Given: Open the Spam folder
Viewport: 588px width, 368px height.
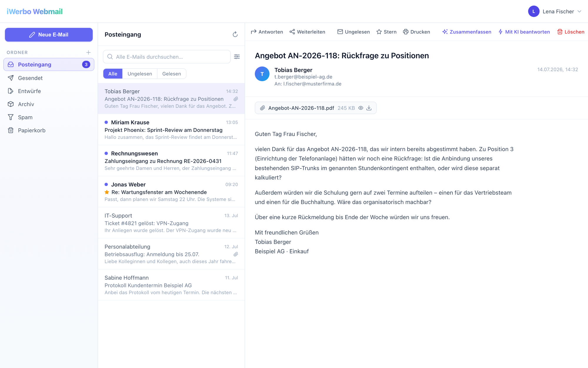Looking at the screenshot, I should tap(49, 117).
